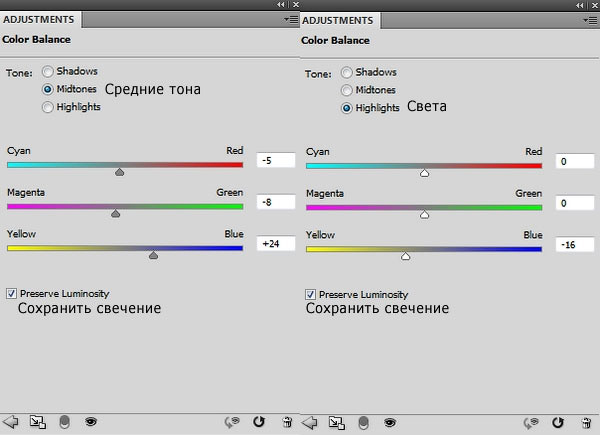Collapse right panel with double-arrow icon
Screen dimensions: 600x435
click(x=580, y=5)
